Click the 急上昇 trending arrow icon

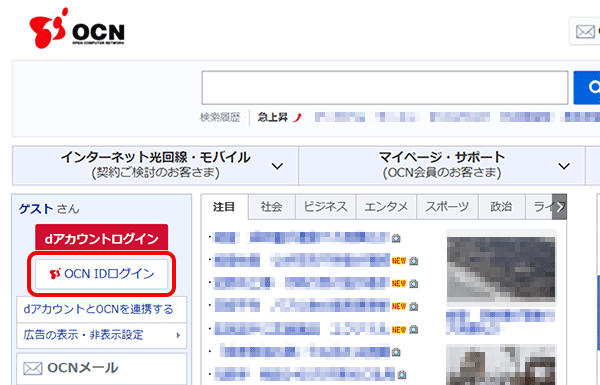click(297, 117)
